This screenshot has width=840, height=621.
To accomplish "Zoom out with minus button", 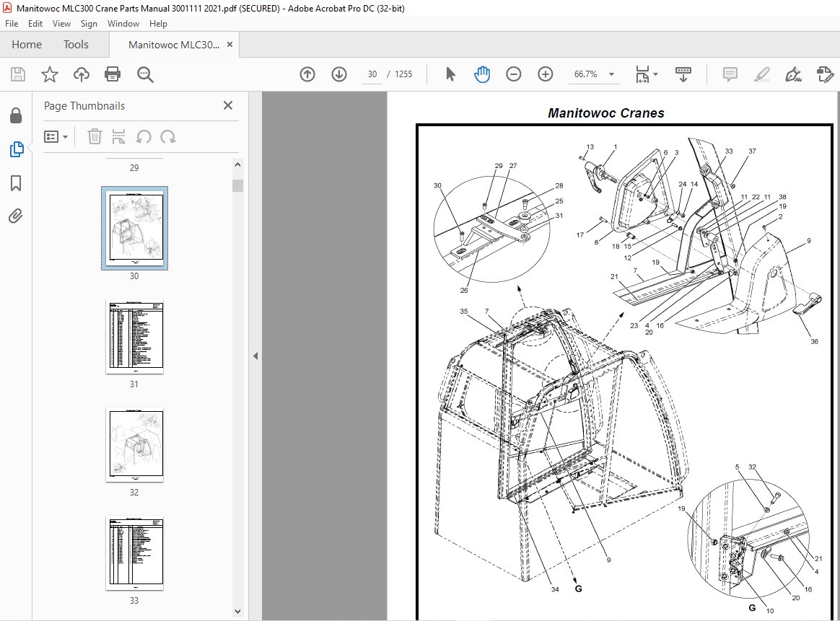I will [514, 74].
